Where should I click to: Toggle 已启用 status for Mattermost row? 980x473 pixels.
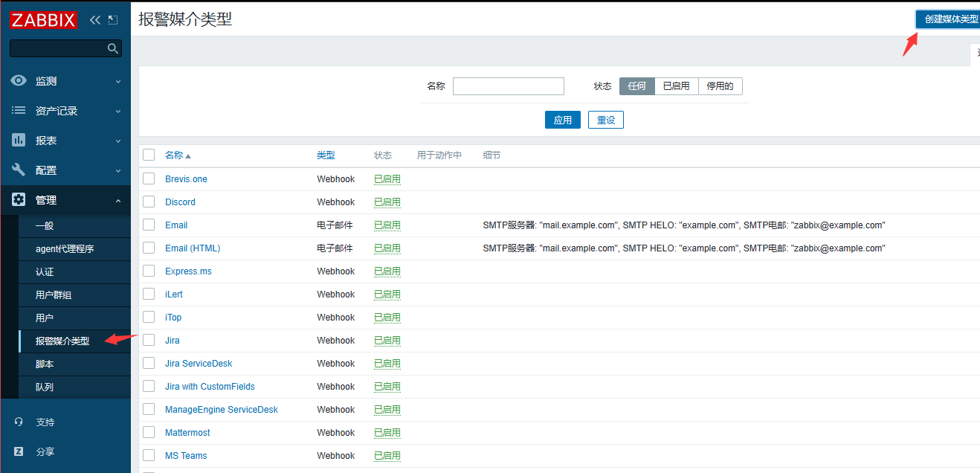387,432
